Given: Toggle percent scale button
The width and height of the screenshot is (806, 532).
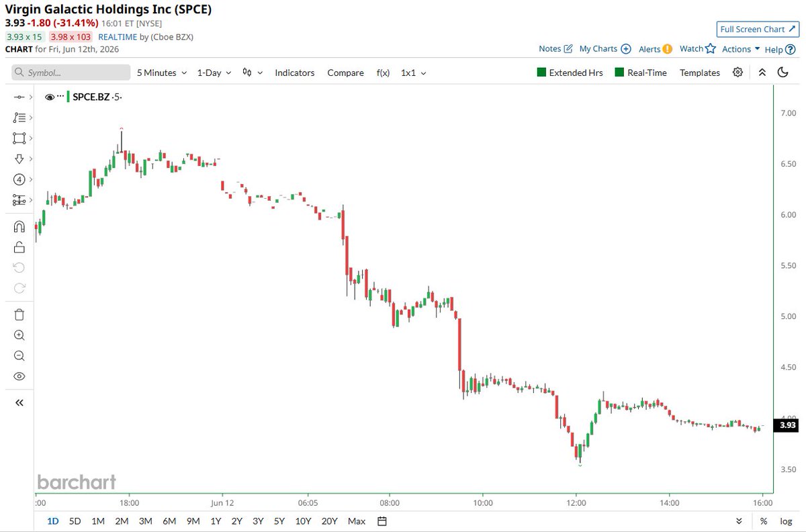Looking at the screenshot, I should coord(764,521).
